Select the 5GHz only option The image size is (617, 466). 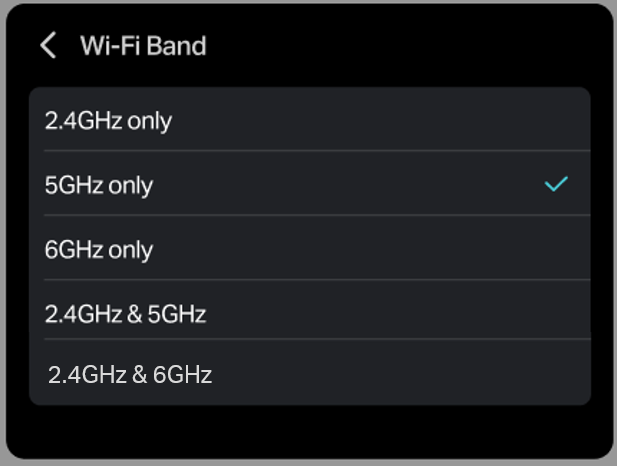99,185
